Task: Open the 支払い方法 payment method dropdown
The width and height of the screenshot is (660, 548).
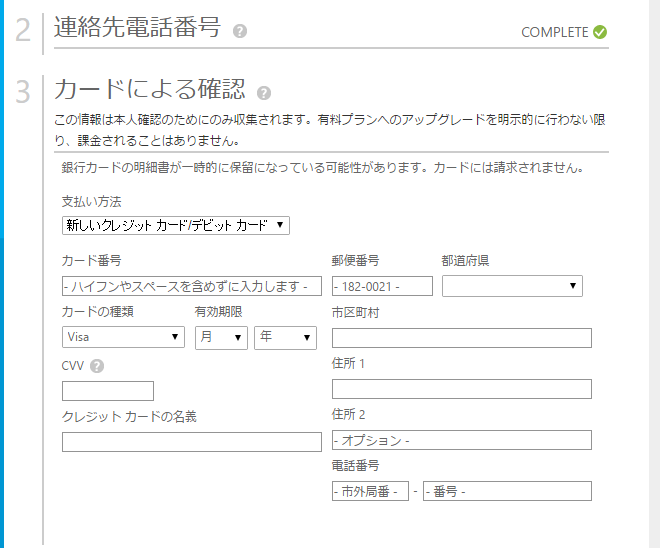Action: pos(176,226)
